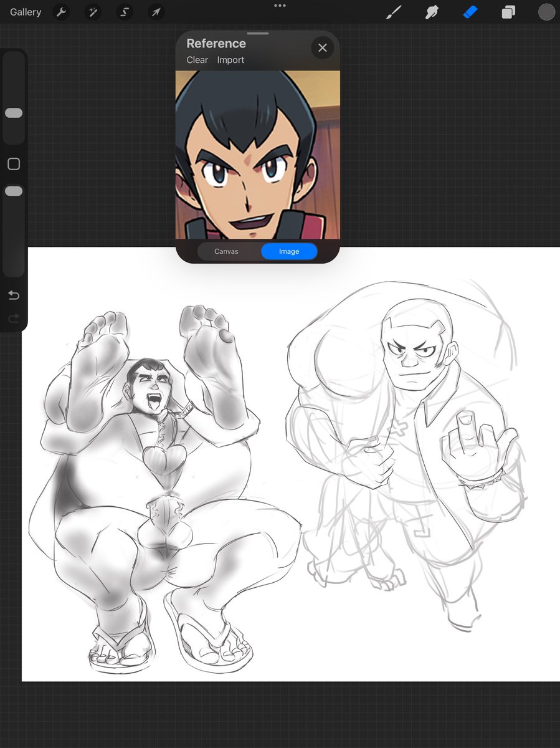The width and height of the screenshot is (560, 748).
Task: Adjust the brush size slider handle
Action: coord(14,113)
